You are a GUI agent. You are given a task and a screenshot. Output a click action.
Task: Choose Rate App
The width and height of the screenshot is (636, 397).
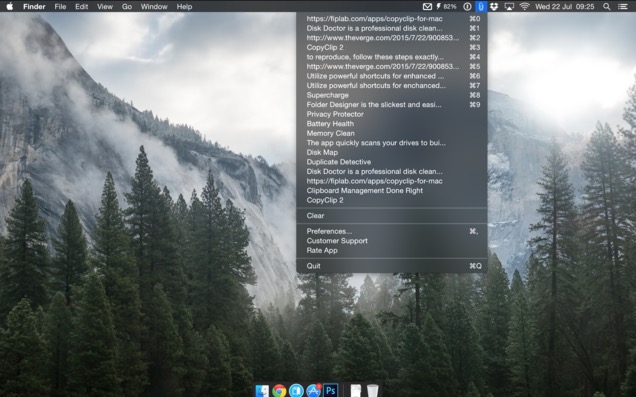click(392, 250)
